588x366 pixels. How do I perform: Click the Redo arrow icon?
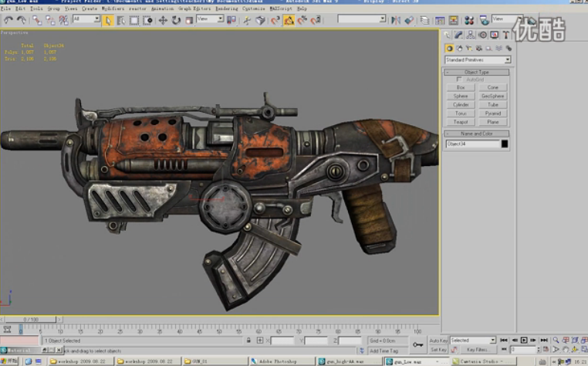tap(22, 20)
